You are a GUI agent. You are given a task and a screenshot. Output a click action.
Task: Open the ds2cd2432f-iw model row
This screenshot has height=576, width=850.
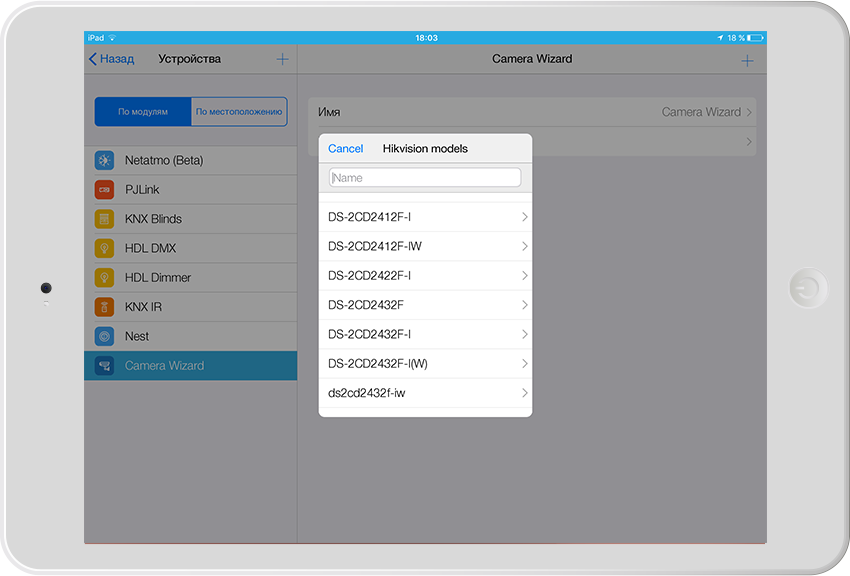tap(425, 393)
